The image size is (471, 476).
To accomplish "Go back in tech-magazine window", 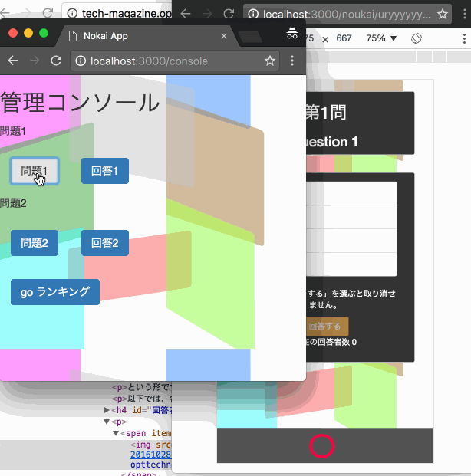I will [5, 13].
